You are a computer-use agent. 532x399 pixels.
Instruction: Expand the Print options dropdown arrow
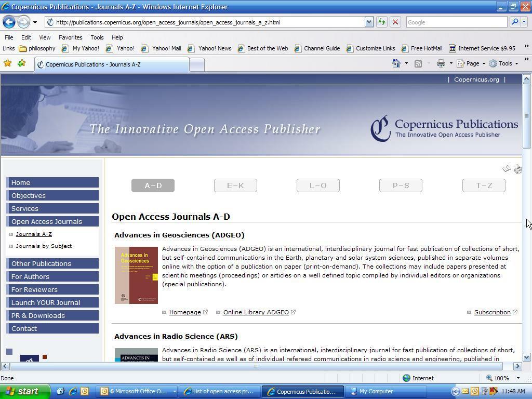(x=451, y=63)
